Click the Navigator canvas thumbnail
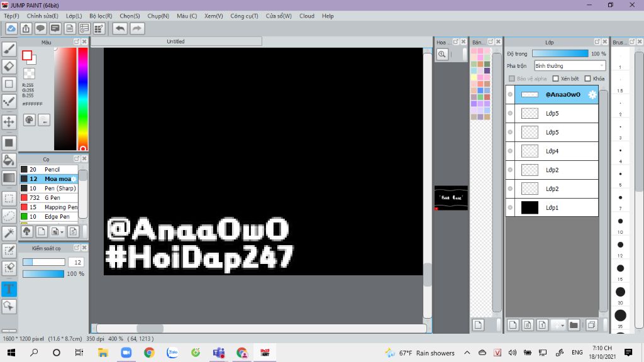The image size is (644, 362). tap(451, 198)
